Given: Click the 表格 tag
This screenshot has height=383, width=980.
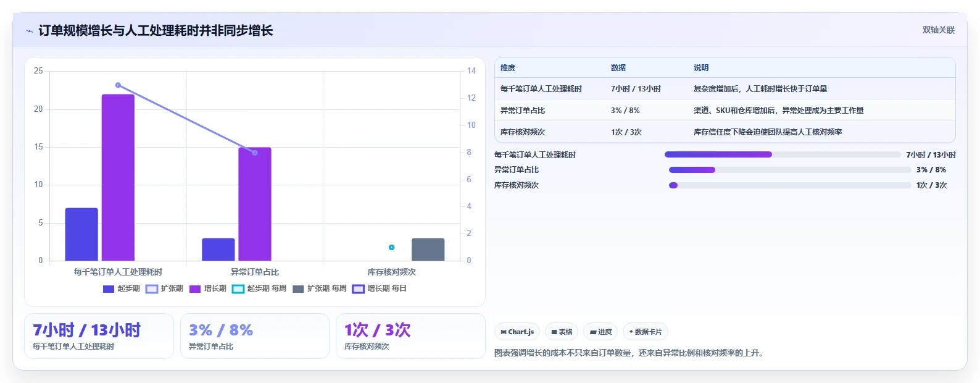Looking at the screenshot, I should pos(562,332).
